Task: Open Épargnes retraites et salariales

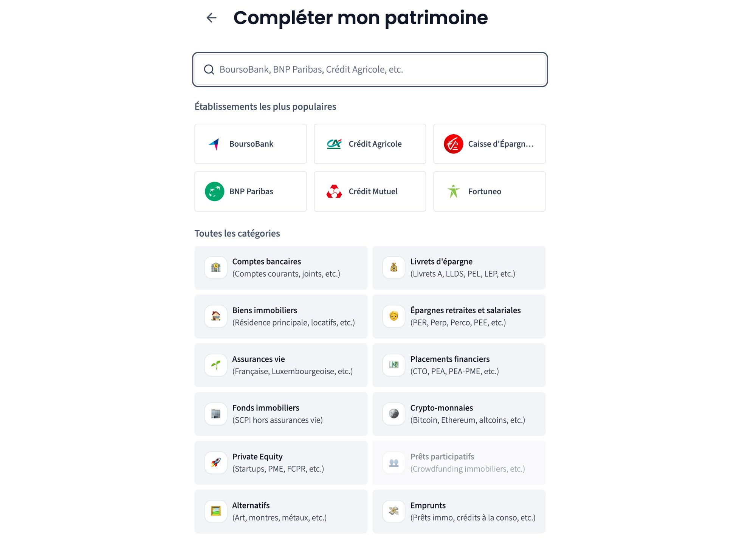Action: (459, 316)
